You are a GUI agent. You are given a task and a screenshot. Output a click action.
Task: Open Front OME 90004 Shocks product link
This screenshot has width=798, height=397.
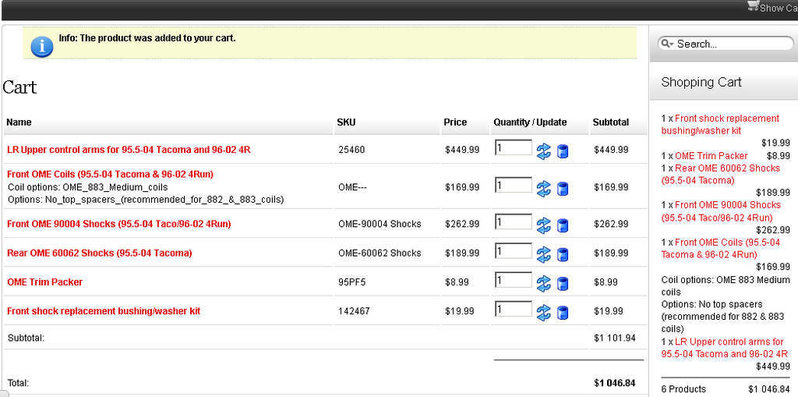pyautogui.click(x=119, y=224)
